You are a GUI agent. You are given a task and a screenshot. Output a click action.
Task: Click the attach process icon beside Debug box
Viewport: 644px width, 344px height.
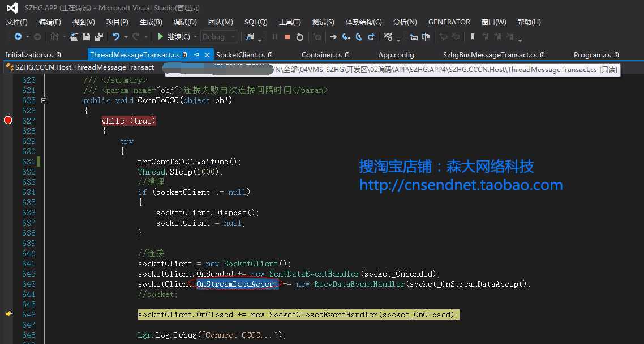(250, 37)
